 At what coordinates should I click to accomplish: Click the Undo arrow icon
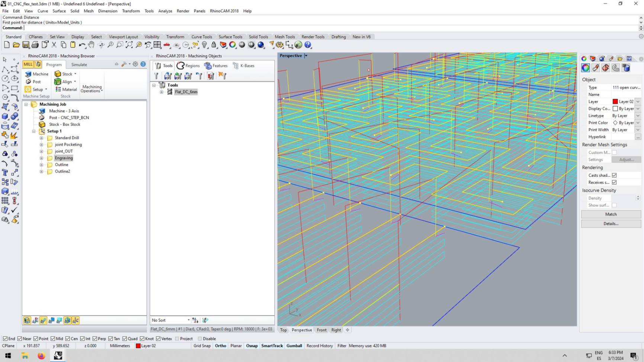[82, 45]
